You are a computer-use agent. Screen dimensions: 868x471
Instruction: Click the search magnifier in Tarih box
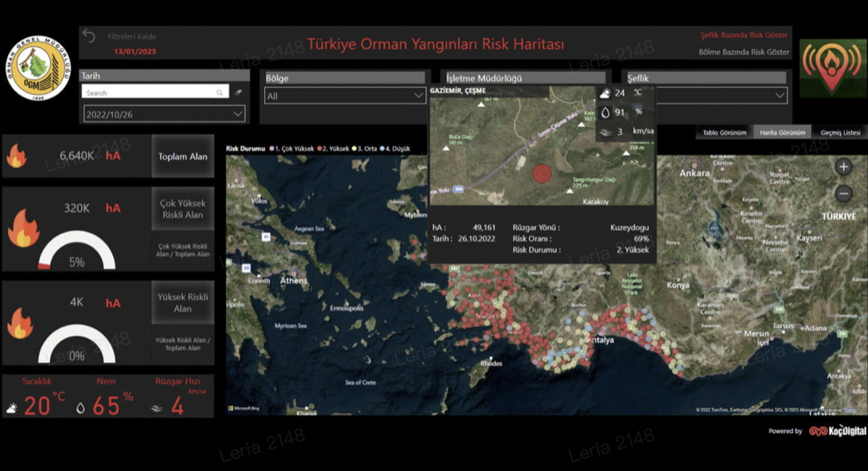click(x=220, y=92)
